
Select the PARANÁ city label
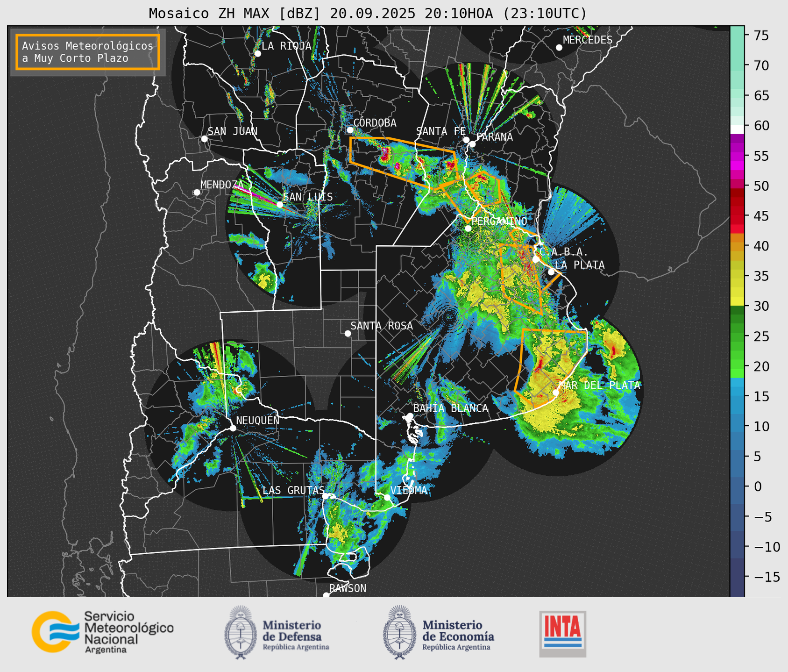(494, 137)
